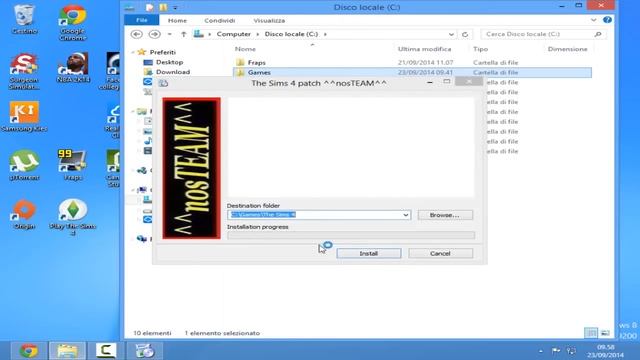
Task: Open the Destination folder dropdown arrow
Action: pyautogui.click(x=406, y=215)
